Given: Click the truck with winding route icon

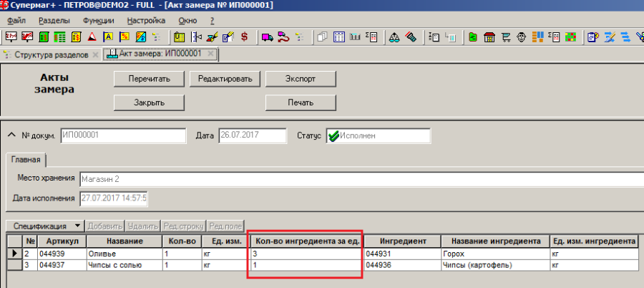Looking at the screenshot, I should tap(283, 37).
